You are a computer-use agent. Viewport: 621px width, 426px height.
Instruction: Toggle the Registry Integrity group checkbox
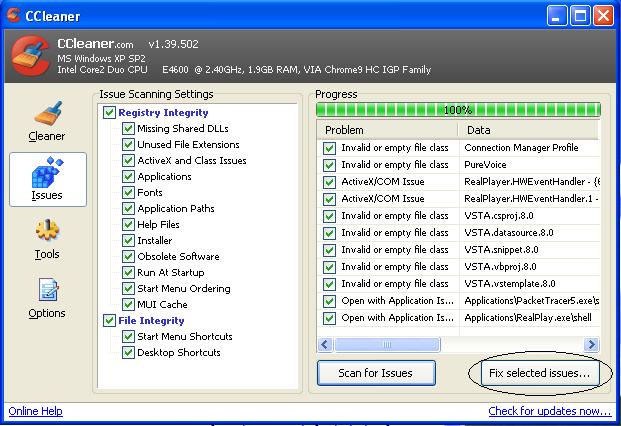click(x=110, y=113)
